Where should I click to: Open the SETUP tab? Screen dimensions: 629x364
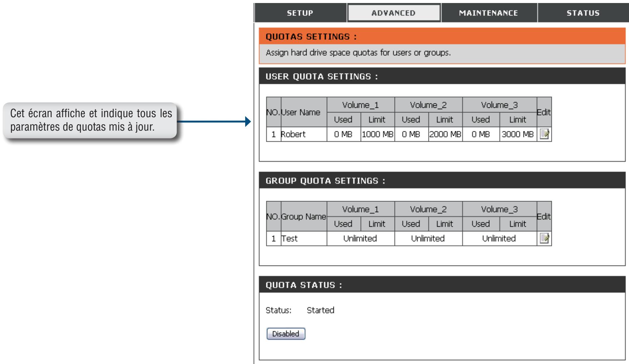pyautogui.click(x=300, y=13)
